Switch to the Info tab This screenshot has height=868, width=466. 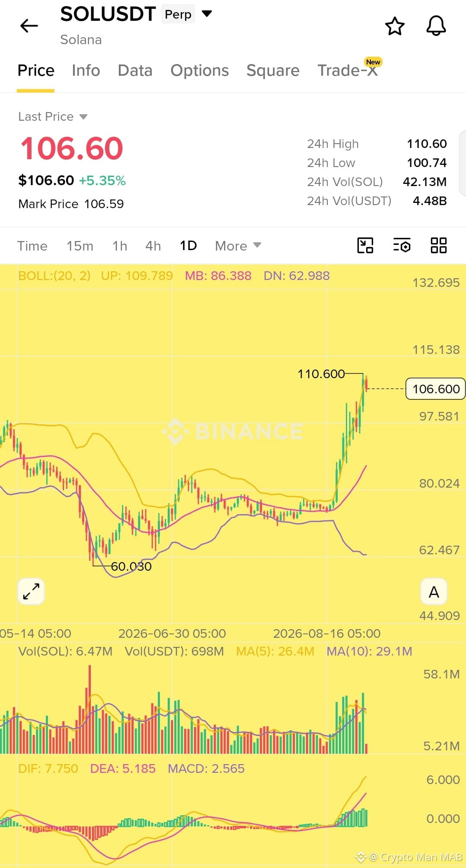point(86,71)
